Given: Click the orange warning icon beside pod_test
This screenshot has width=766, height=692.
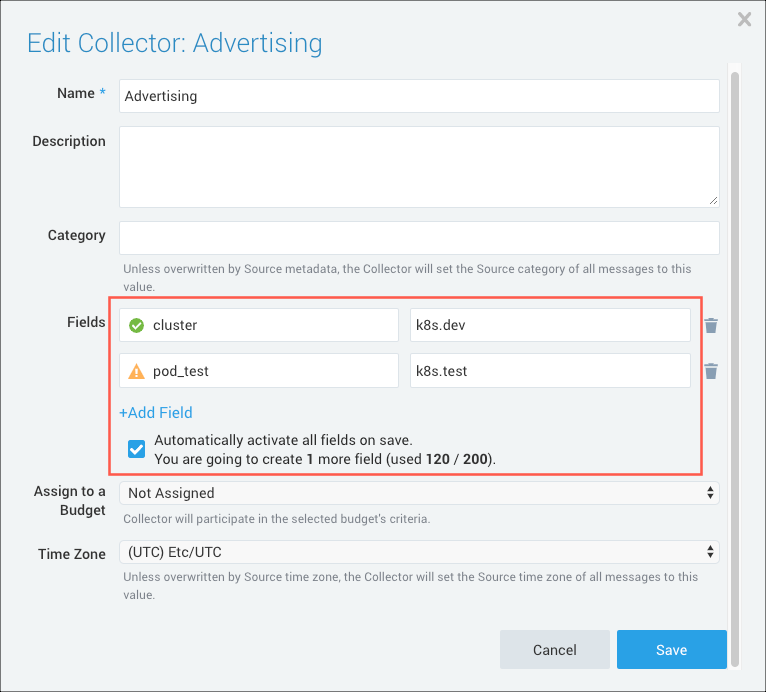Looking at the screenshot, I should pos(137,371).
